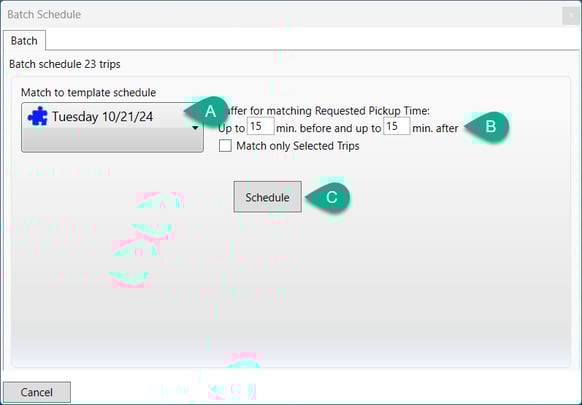Expand the template schedule dropdown arrow
The width and height of the screenshot is (582, 405).
pyautogui.click(x=195, y=128)
